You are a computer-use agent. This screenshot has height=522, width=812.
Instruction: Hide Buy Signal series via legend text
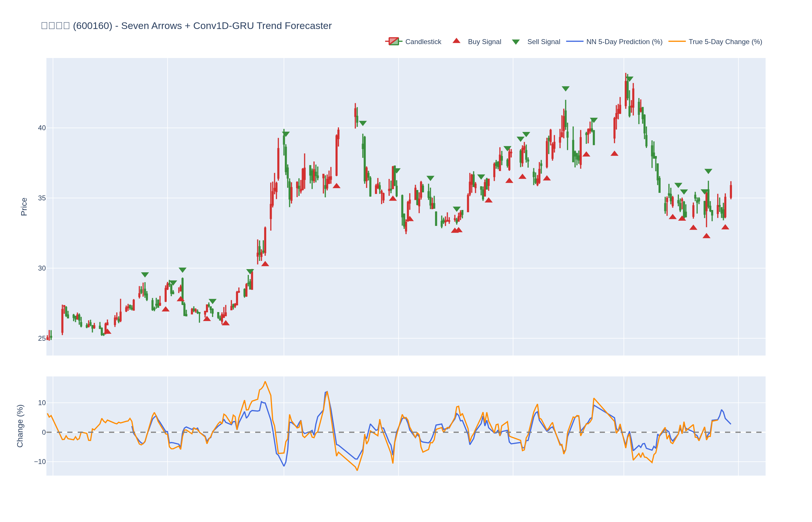[x=484, y=42]
